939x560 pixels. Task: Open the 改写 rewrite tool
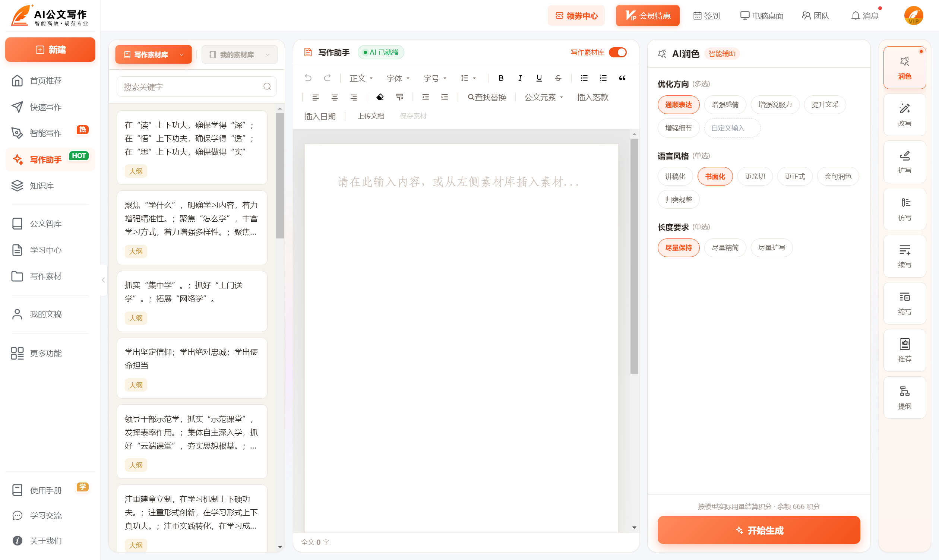904,115
